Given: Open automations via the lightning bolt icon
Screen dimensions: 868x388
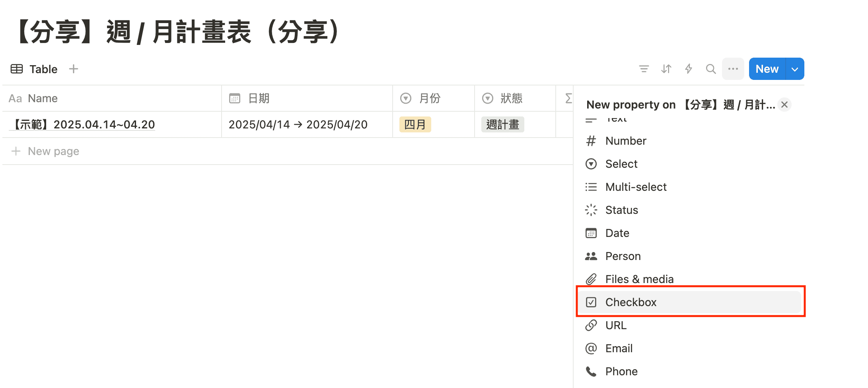Looking at the screenshot, I should point(688,69).
